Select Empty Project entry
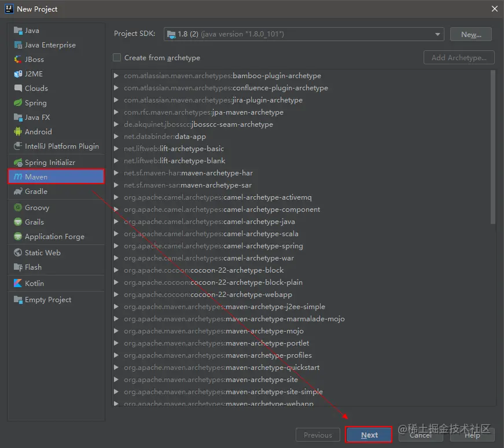This screenshot has height=448, width=504. tap(56, 300)
